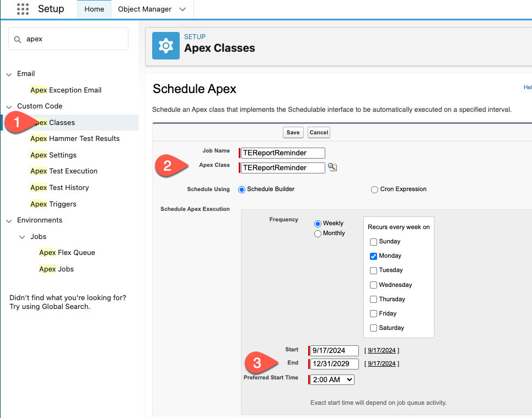Switch to the Object Manager tab
This screenshot has width=532, height=418.
tap(145, 9)
